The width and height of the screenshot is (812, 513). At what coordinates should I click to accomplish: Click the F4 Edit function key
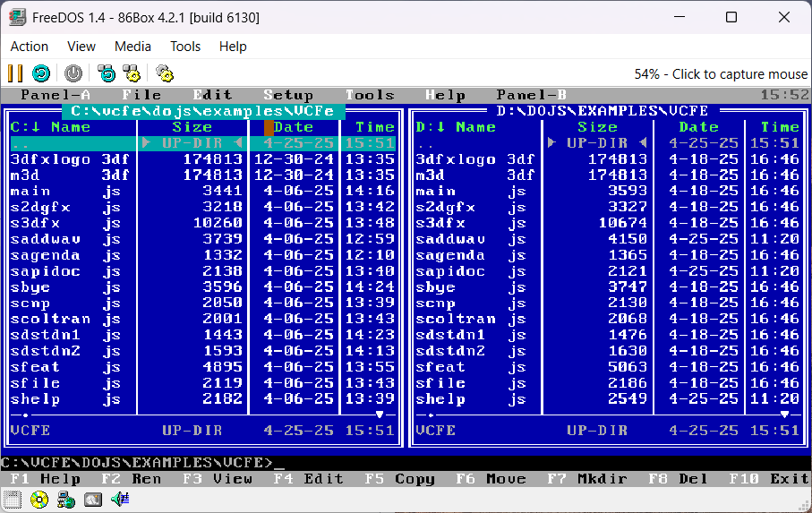pos(309,479)
